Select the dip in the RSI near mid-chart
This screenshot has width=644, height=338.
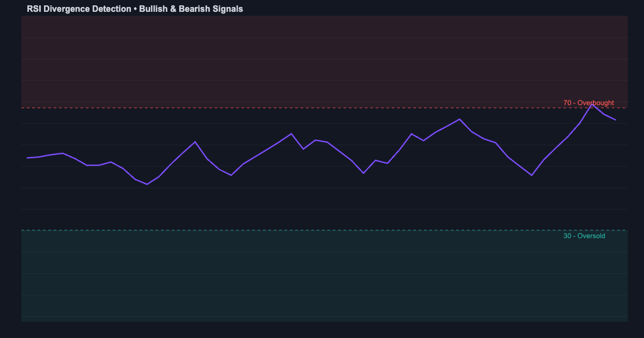pos(364,173)
